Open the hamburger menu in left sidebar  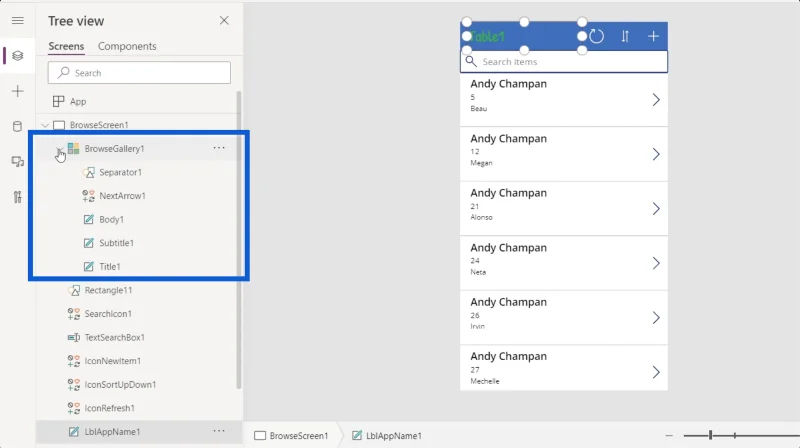pyautogui.click(x=17, y=20)
